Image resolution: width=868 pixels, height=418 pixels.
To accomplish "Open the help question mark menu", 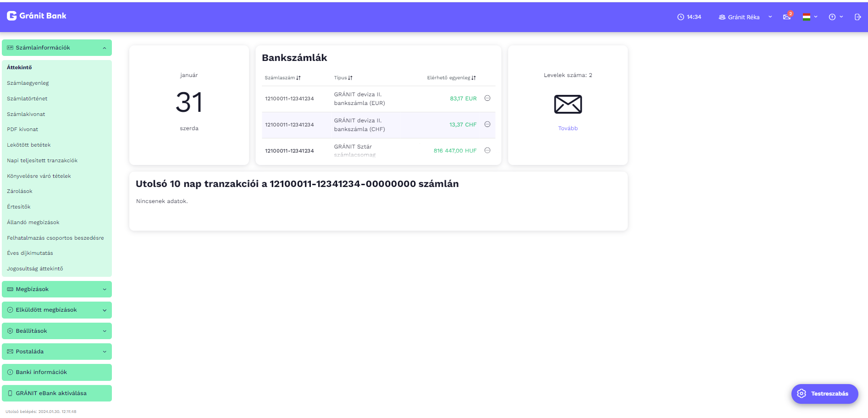I will [x=835, y=17].
